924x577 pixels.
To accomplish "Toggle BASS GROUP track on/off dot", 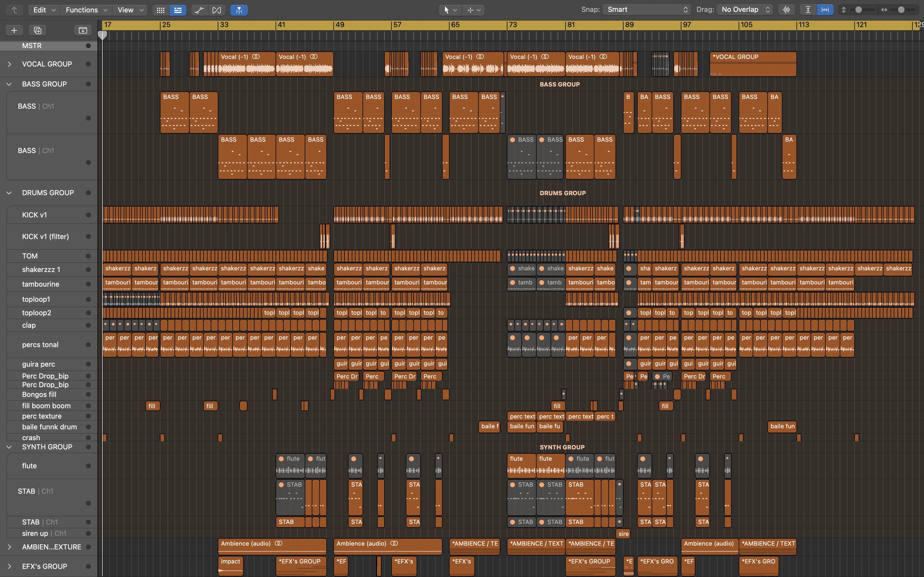I will [88, 84].
